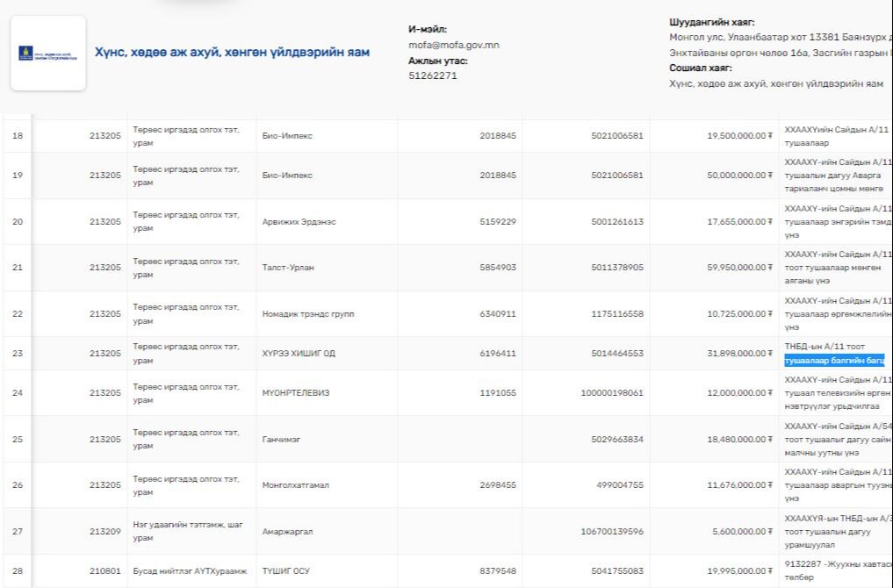Click the Амаржаргал recipient in row 27
Viewport: 893px width, 588px height.
pos(287,532)
